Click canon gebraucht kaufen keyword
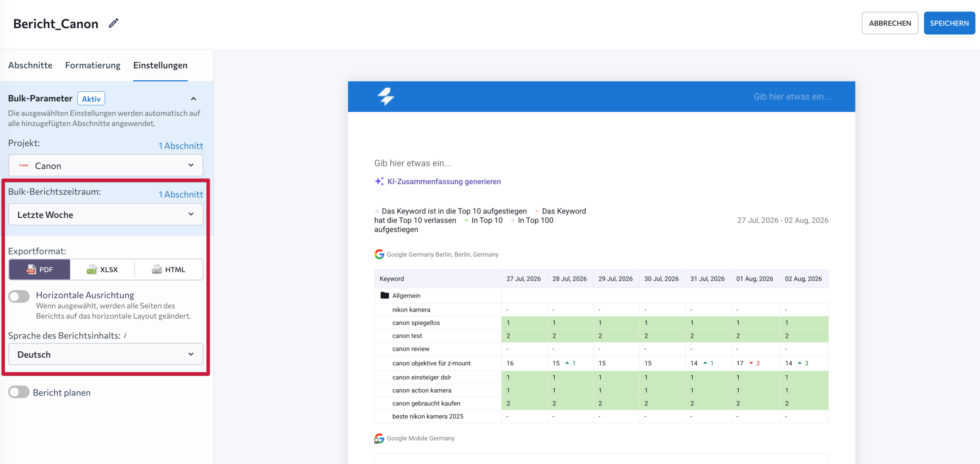Image resolution: width=980 pixels, height=464 pixels. [426, 403]
